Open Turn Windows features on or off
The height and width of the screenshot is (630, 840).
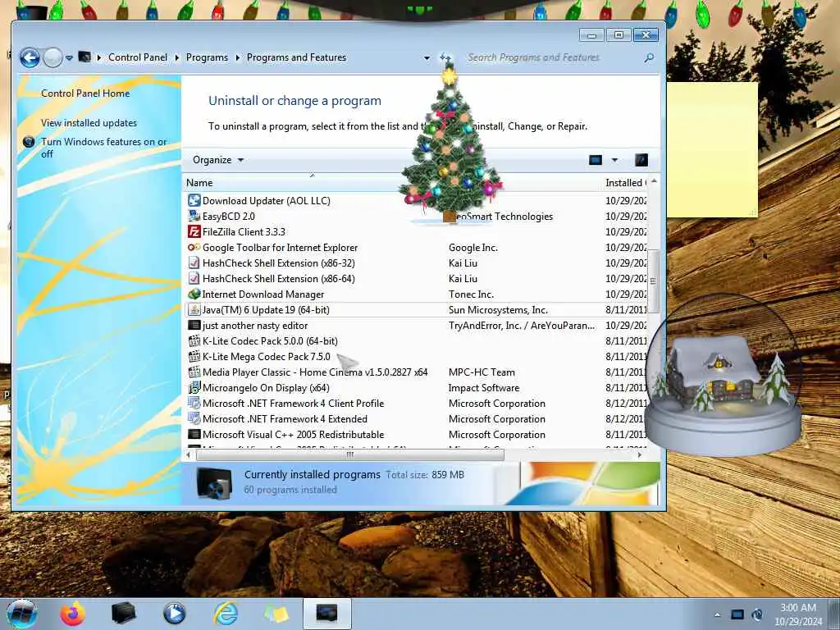pos(104,148)
